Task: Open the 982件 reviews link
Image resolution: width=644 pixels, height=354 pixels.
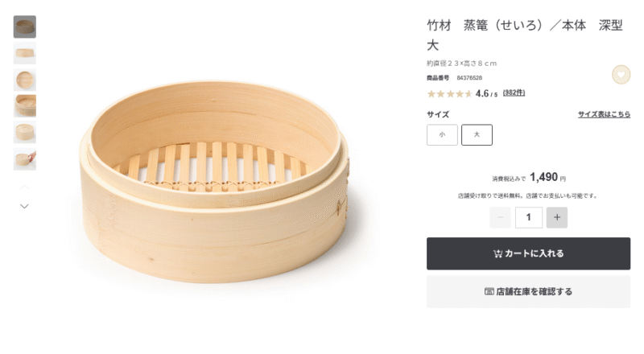Action: (514, 93)
